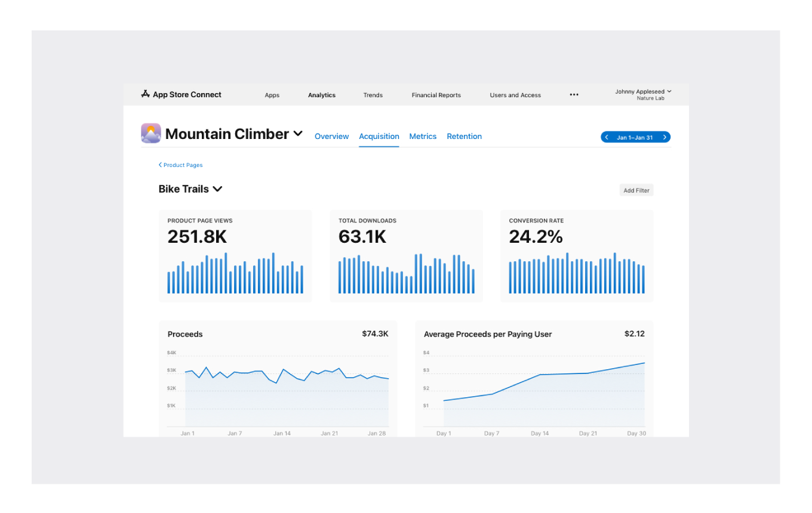
Task: Open Johnny Appleseed account dropdown
Action: 669,91
